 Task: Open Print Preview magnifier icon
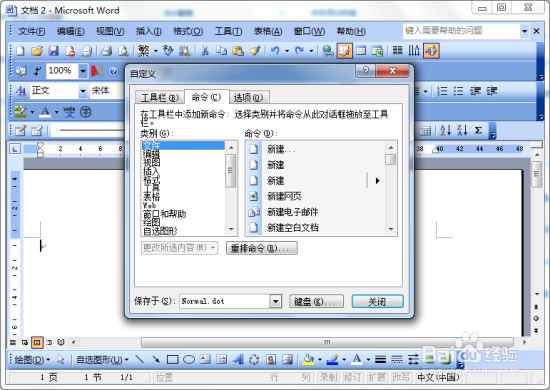(123, 51)
